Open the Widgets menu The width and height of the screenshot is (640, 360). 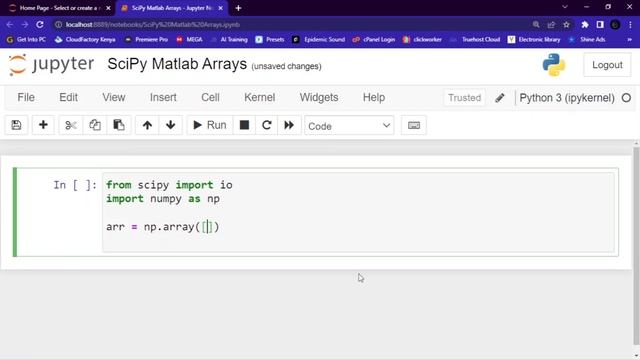point(319,98)
